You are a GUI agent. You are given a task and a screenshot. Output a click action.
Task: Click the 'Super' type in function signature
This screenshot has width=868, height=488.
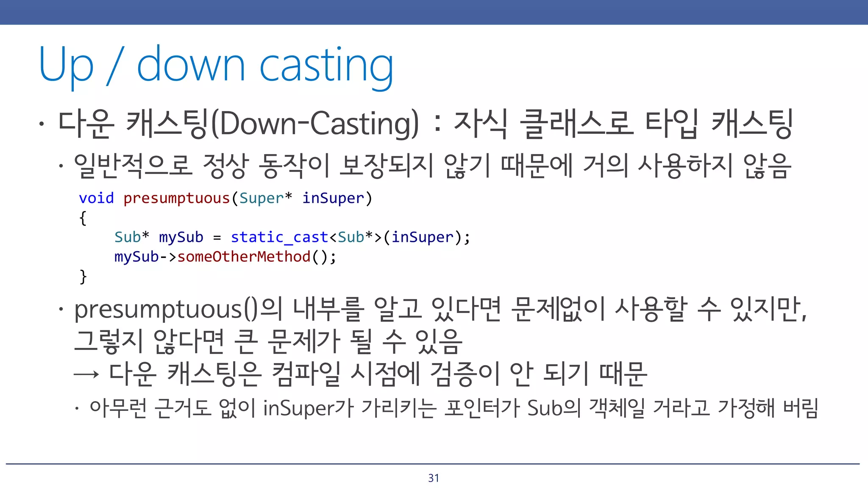coord(262,198)
